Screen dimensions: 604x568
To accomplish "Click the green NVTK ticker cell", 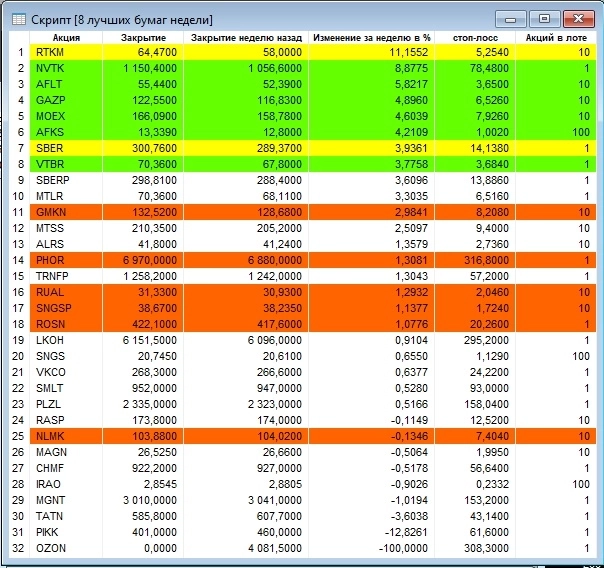I will 49,68.
